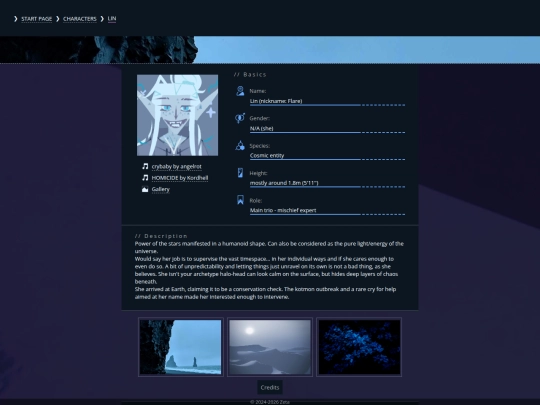Open the blue flowers thumbnail
The height and width of the screenshot is (405, 540).
359,347
